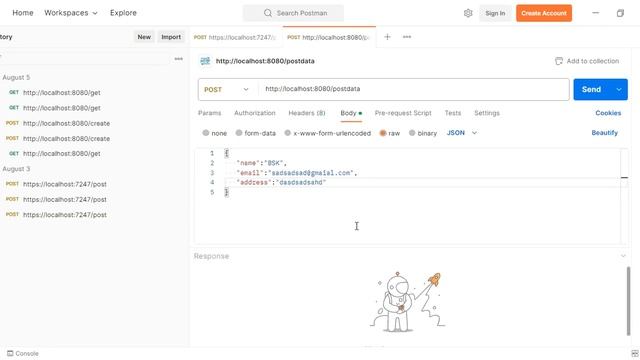
Task: Click the Import button
Action: (x=171, y=37)
